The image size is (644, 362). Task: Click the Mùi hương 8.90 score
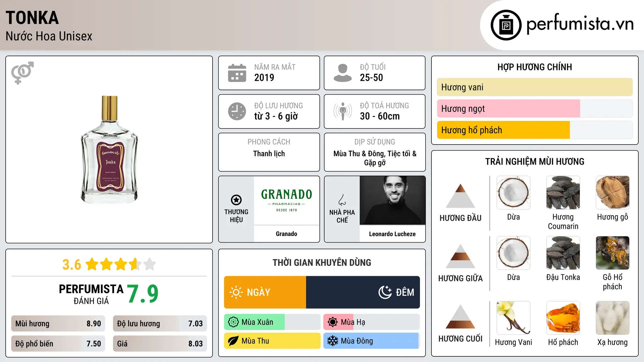tap(58, 324)
